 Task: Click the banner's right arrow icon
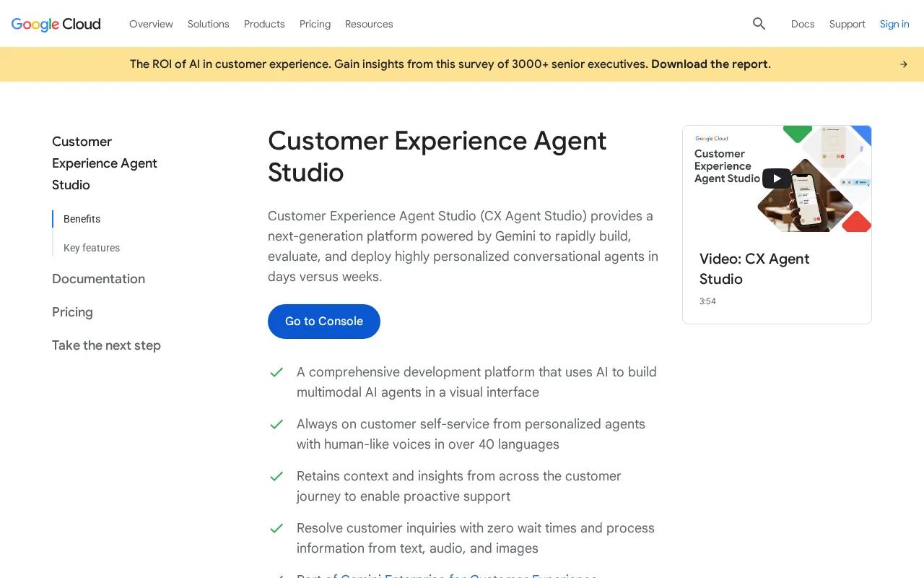click(904, 64)
